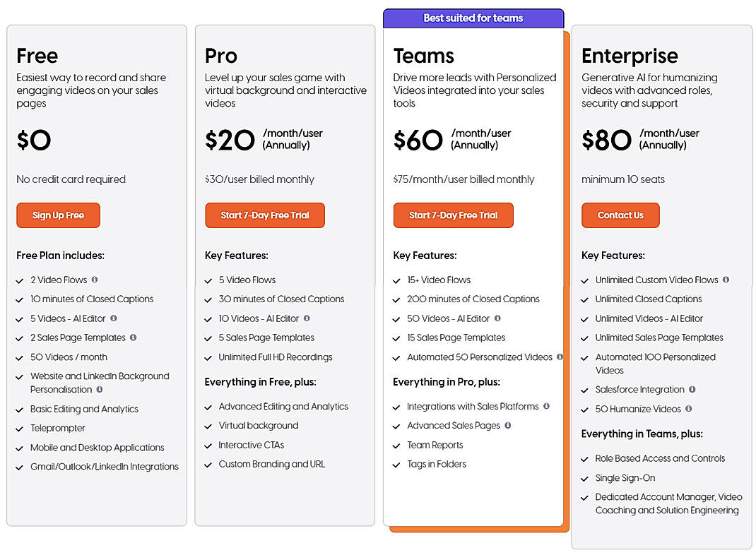Image resolution: width=756 pixels, height=555 pixels.
Task: Click info icon beside Unlimited Custom Video Flows
Action: click(726, 280)
